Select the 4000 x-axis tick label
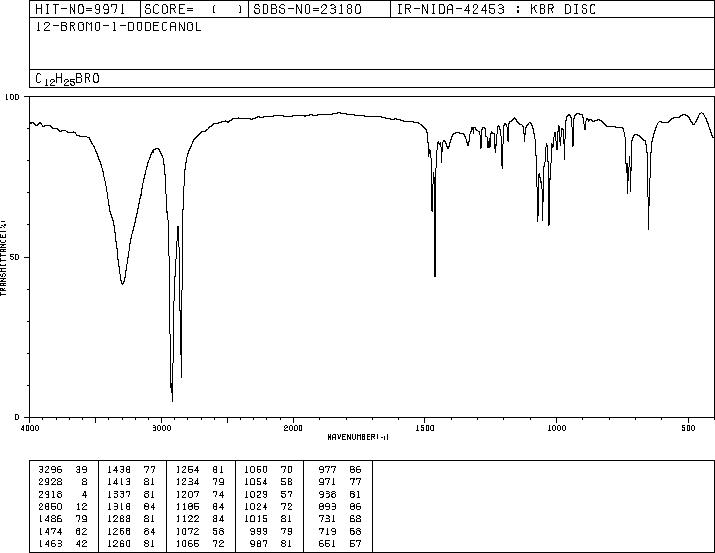The height and width of the screenshot is (553, 715). (30, 428)
